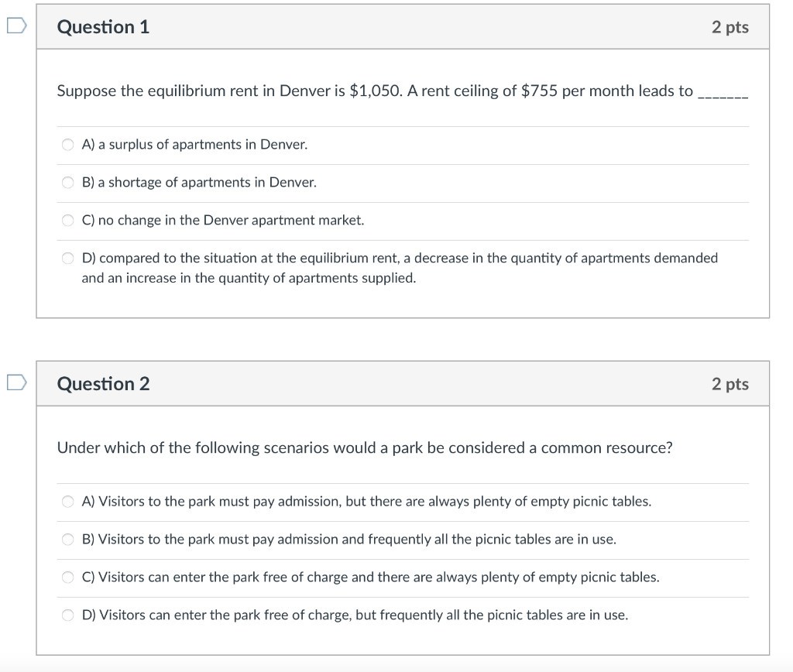Select radio button B for Question 1
The height and width of the screenshot is (672, 793).
[67, 182]
